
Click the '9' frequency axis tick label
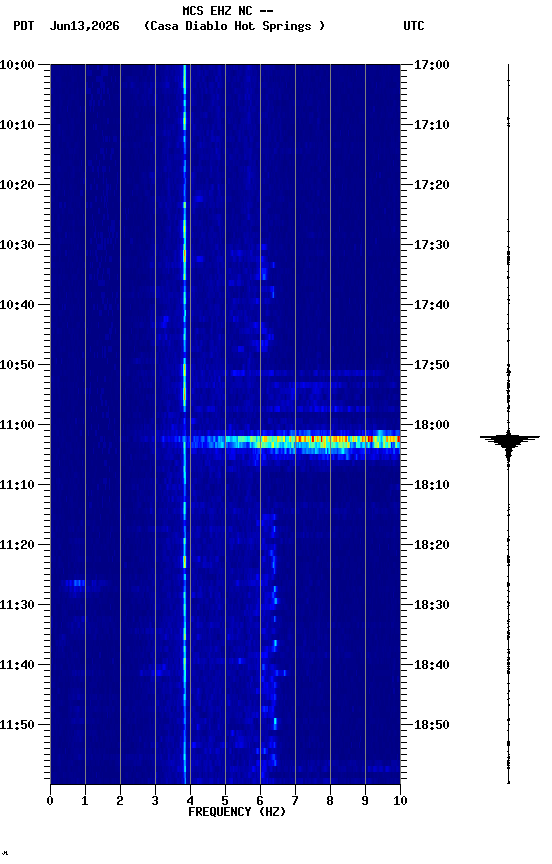(x=365, y=801)
